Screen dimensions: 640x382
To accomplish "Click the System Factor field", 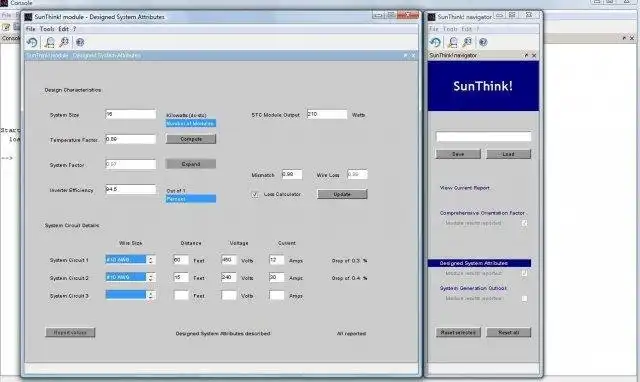I will 131,164.
